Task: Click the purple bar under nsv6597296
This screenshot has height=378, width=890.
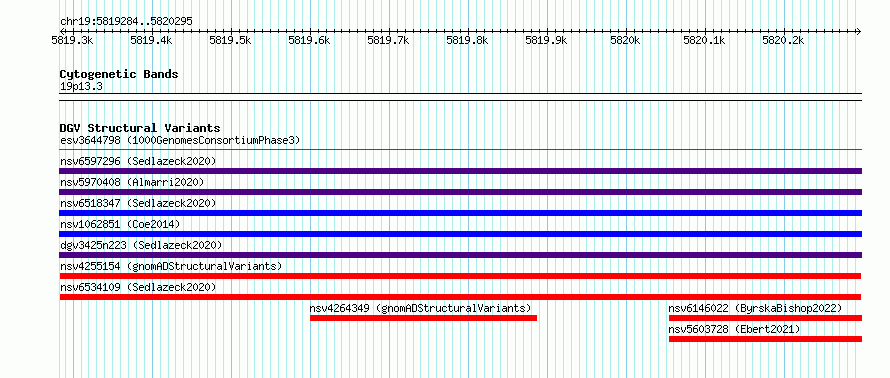Action: (460, 171)
